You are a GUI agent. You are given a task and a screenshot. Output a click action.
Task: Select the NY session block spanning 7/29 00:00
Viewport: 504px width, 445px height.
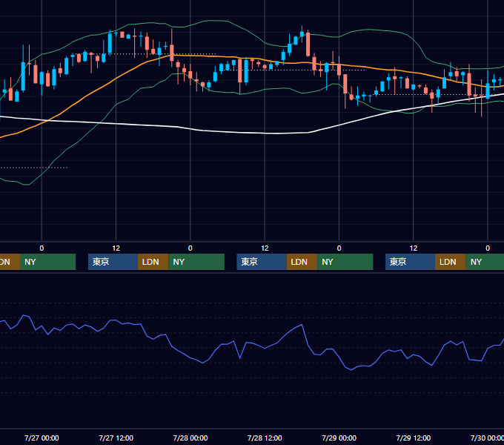[345, 262]
